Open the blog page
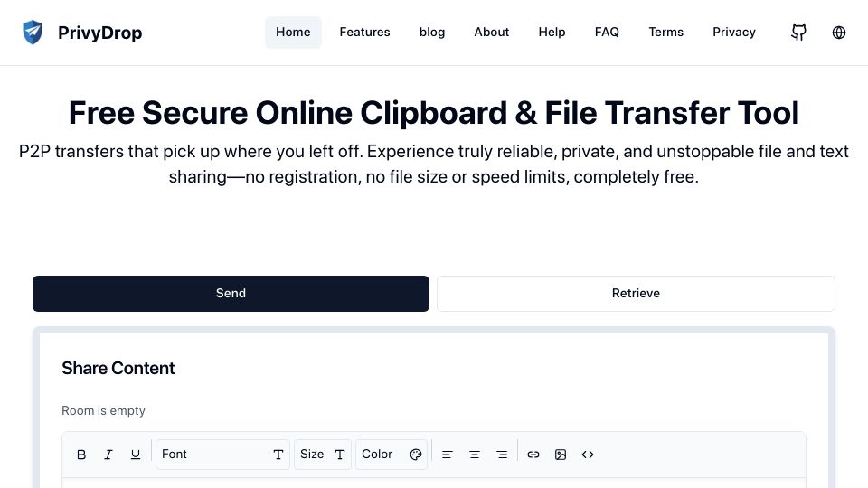The width and height of the screenshot is (868, 488). 432,33
